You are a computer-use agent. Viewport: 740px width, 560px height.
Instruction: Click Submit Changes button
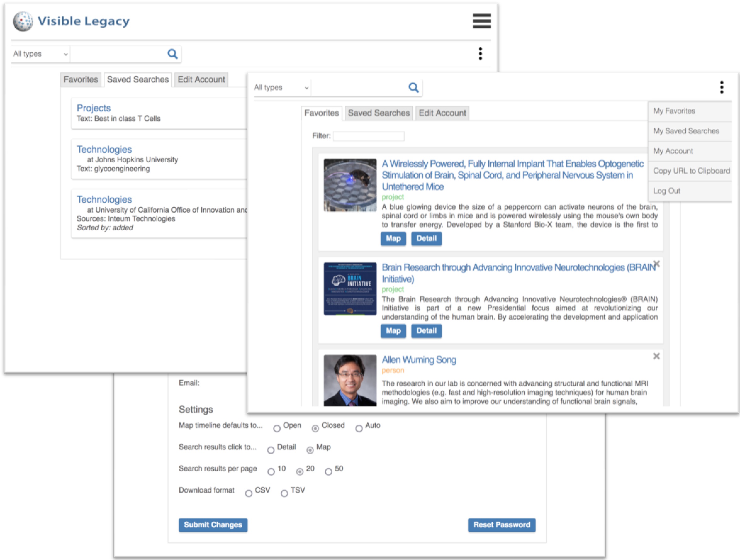pyautogui.click(x=213, y=524)
